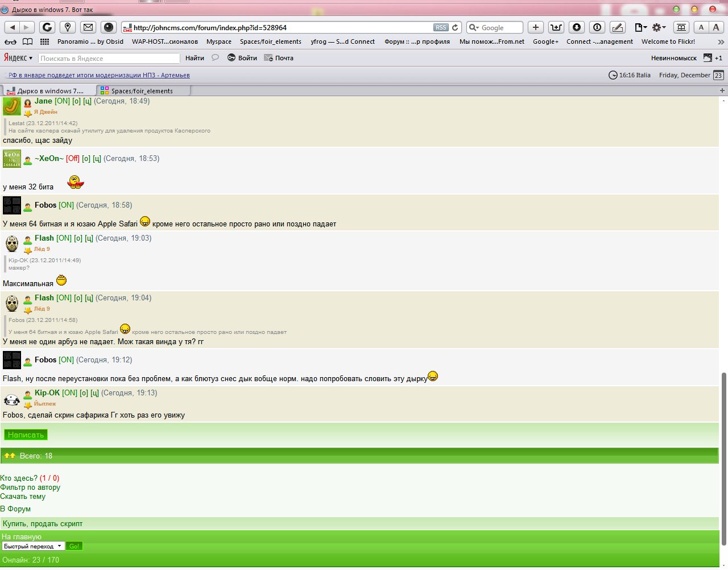Click the Yandex search input field
This screenshot has width=728, height=570.
pos(109,58)
